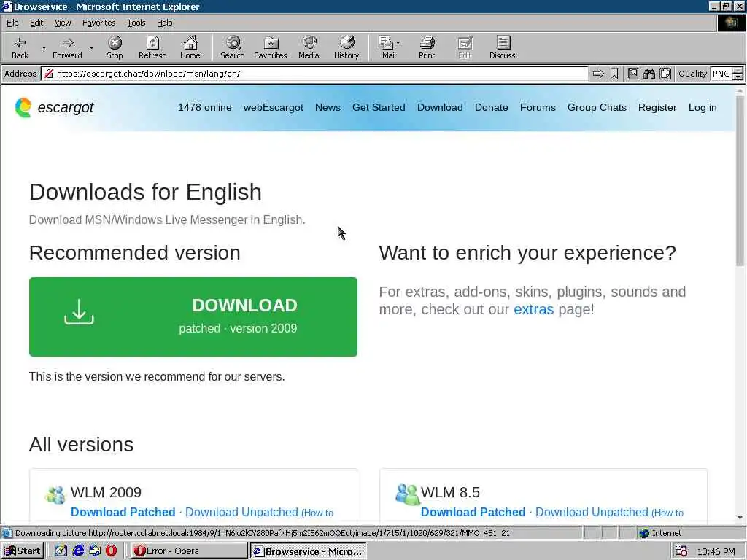Open the extras page link
Screen dimensions: 747x560
tap(533, 309)
